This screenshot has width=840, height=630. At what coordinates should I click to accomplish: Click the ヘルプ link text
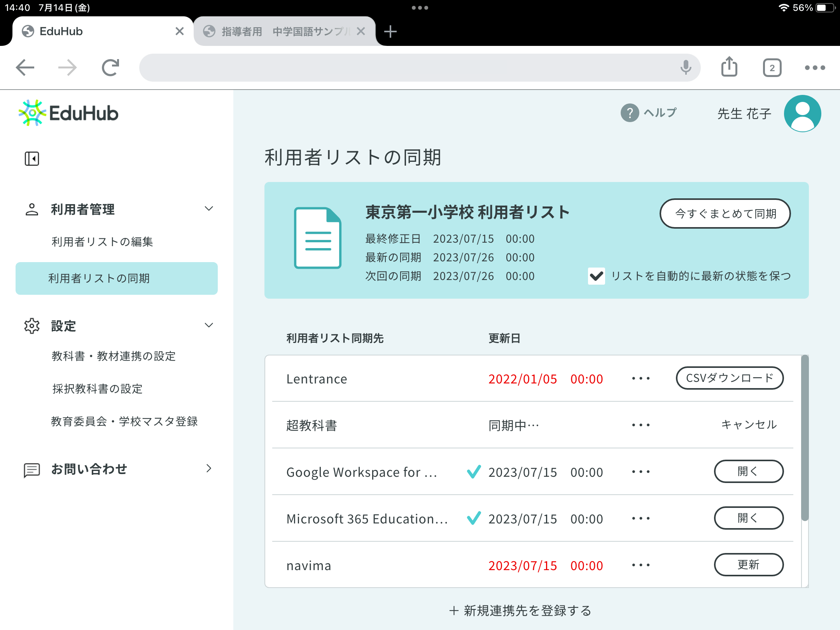click(660, 113)
